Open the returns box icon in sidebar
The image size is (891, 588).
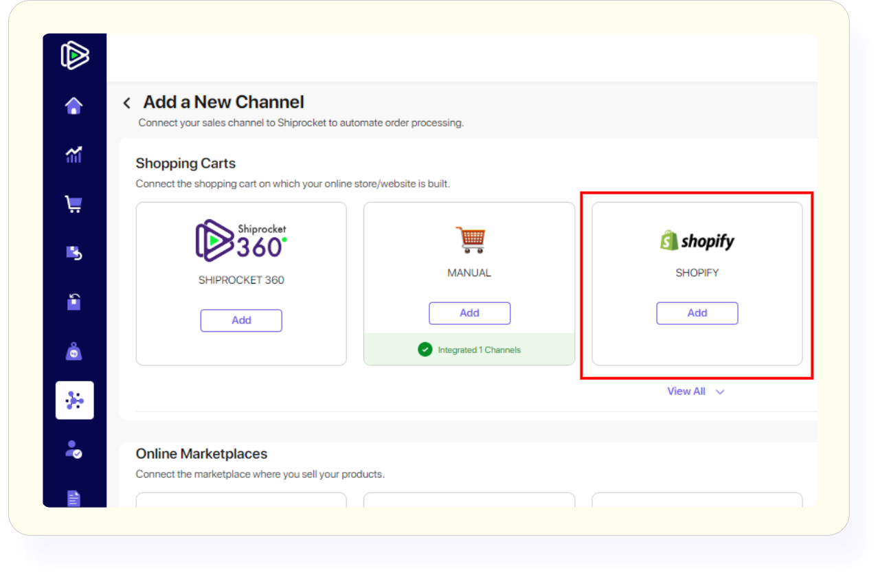point(74,253)
